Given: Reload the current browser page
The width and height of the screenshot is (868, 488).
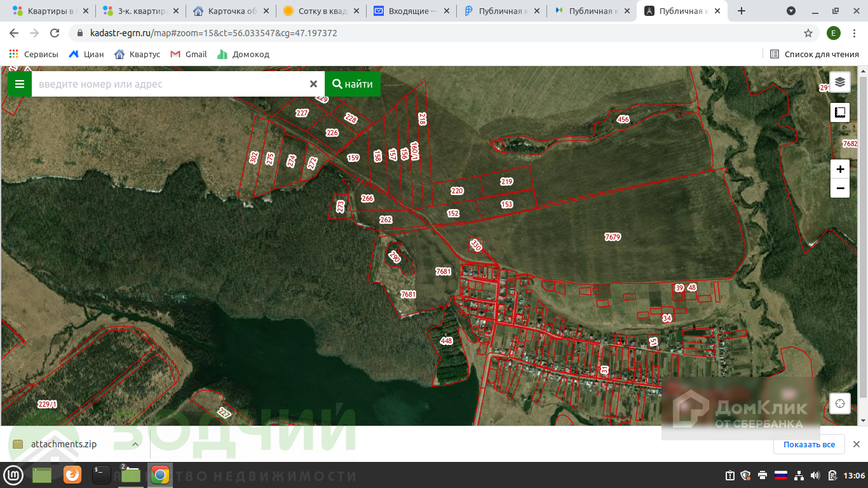Looking at the screenshot, I should click(x=55, y=33).
